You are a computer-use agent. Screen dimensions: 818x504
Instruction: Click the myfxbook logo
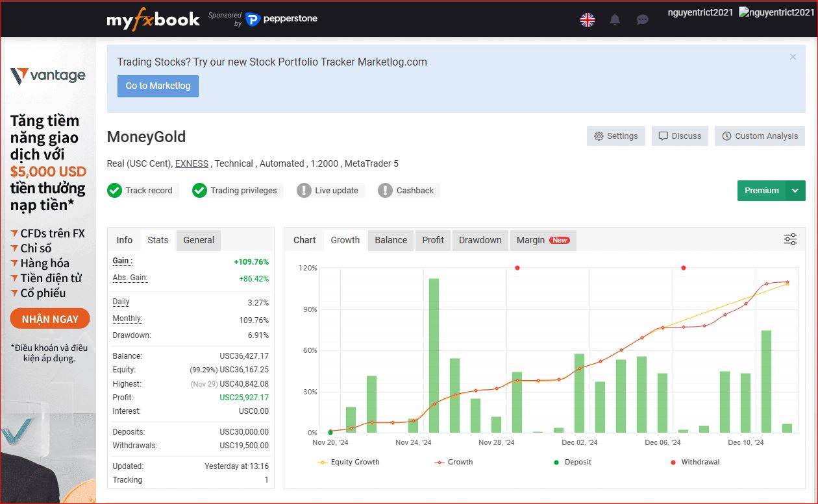click(153, 20)
